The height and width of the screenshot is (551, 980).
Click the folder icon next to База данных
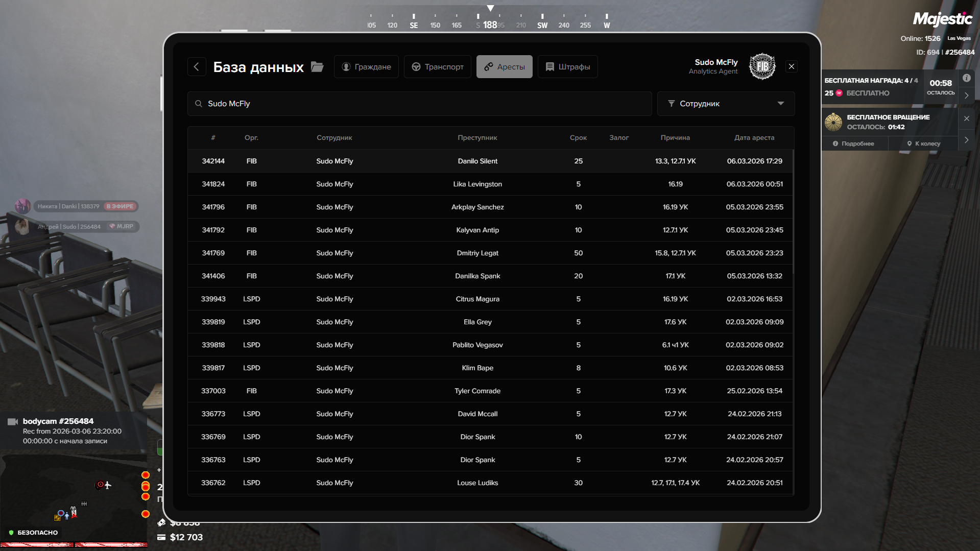point(318,67)
